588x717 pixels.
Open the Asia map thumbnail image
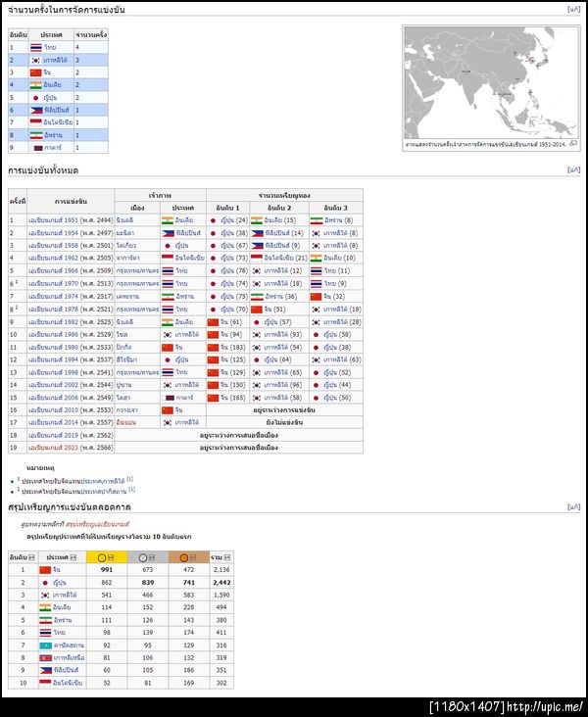click(491, 82)
